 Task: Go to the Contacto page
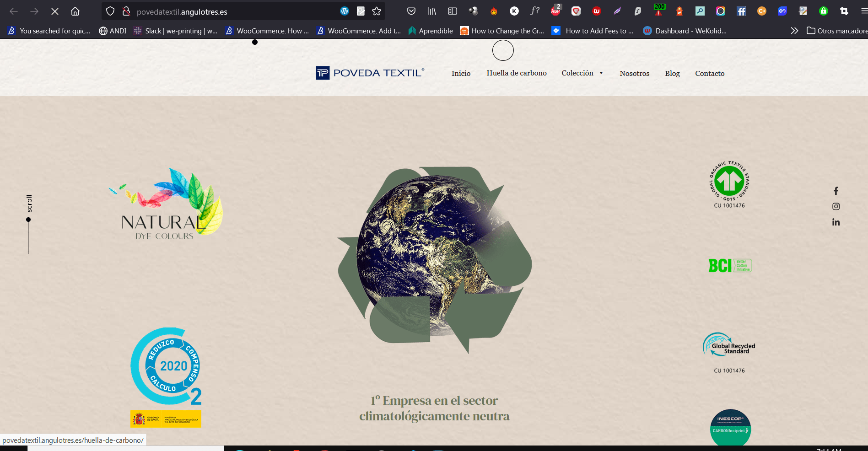coord(710,73)
